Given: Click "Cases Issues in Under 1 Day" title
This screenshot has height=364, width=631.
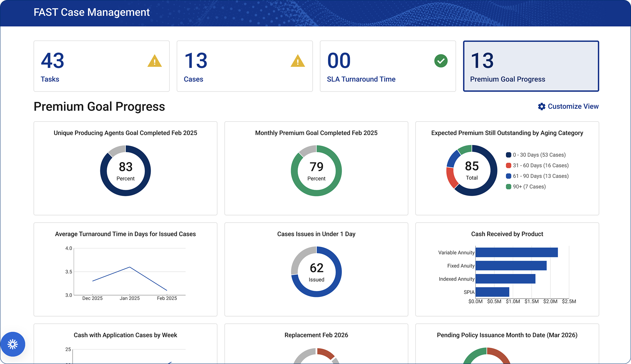Looking at the screenshot, I should 316,234.
